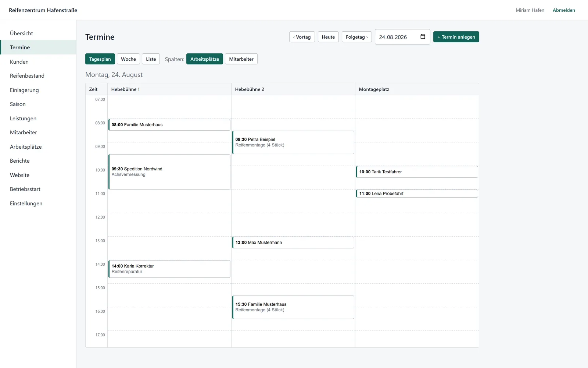The height and width of the screenshot is (368, 588).
Task: Open the 13:00 Max Mustermann appointment
Action: click(x=293, y=243)
